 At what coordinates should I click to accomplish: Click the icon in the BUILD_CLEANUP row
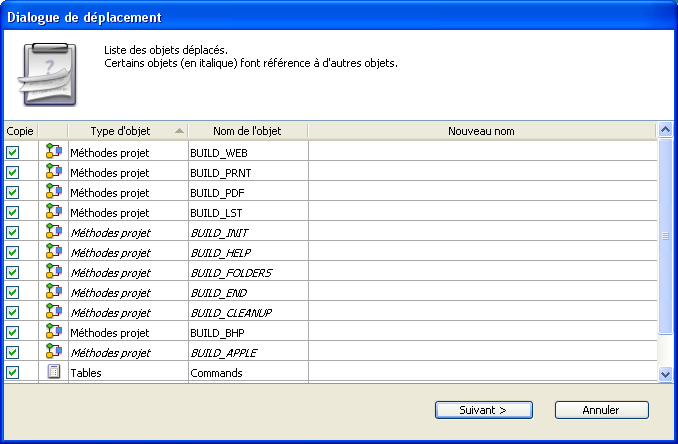coord(54,312)
